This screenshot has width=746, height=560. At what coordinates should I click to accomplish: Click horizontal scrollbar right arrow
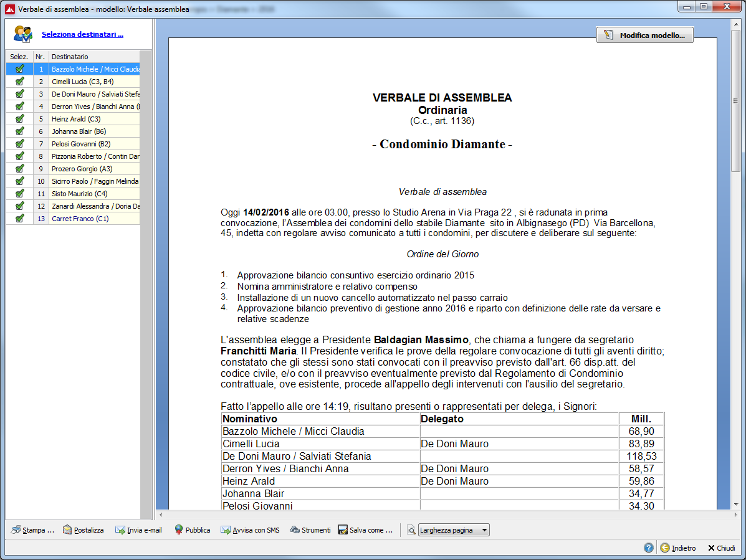(x=735, y=515)
